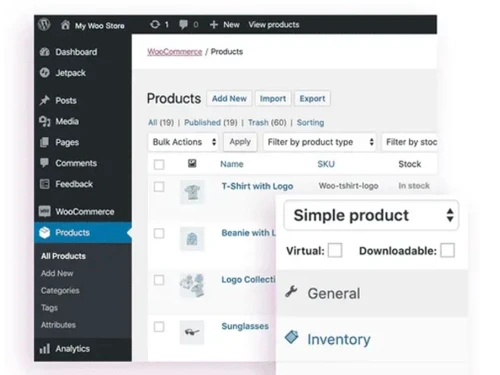Select the Logo Collection row checkbox
The image size is (500, 375).
click(x=159, y=280)
